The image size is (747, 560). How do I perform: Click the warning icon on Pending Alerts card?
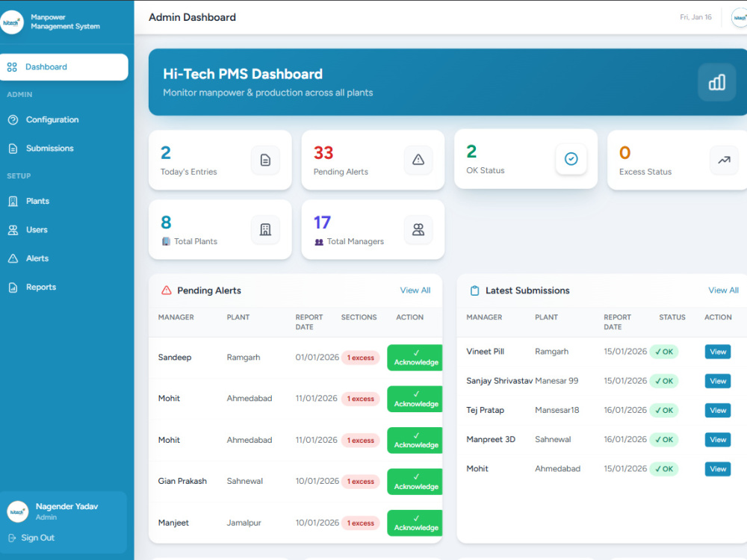click(x=418, y=160)
